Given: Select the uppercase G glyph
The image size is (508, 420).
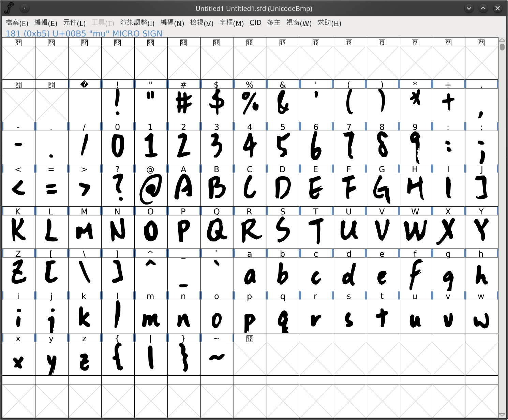Looking at the screenshot, I should 382,190.
